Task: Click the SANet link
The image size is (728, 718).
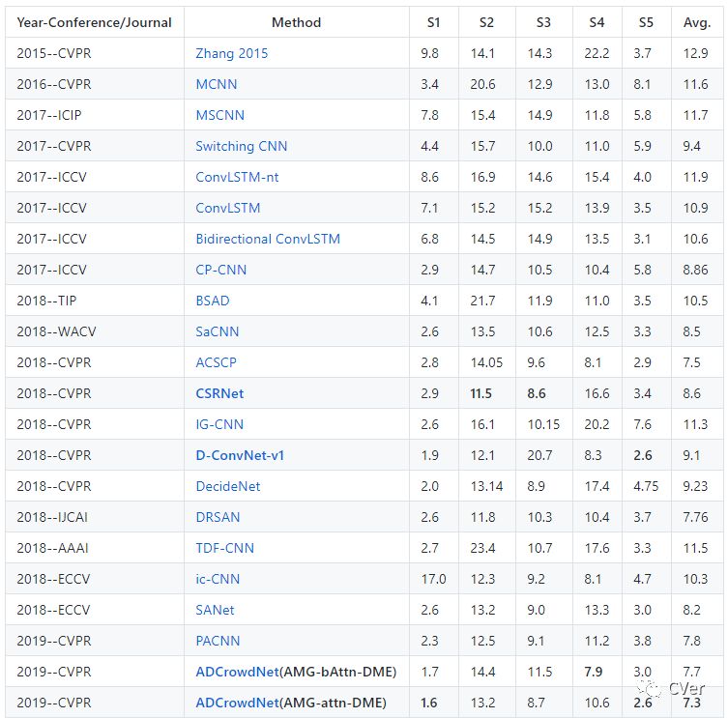Action: [215, 610]
